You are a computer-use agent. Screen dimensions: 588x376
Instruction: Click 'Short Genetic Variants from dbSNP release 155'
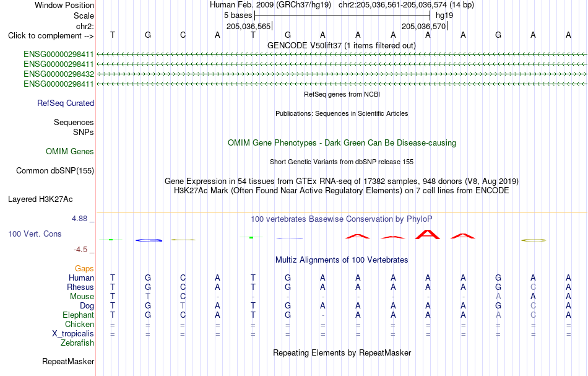(x=342, y=162)
